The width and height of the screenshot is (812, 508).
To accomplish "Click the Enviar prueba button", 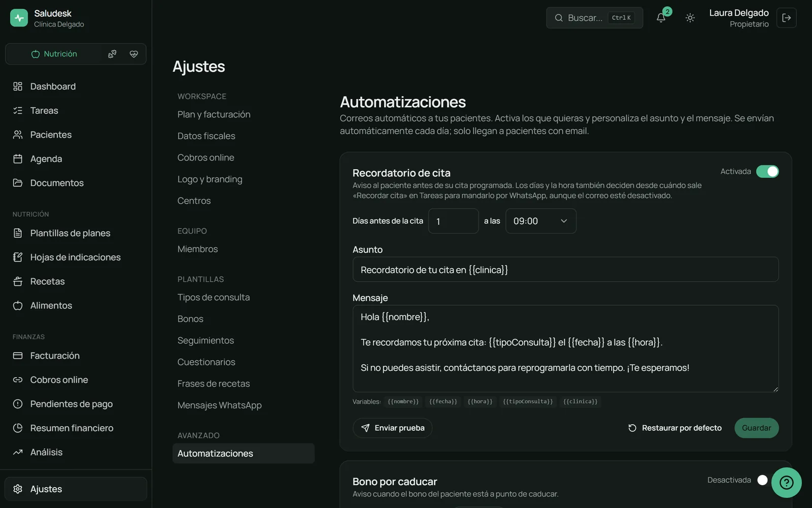I will (392, 428).
